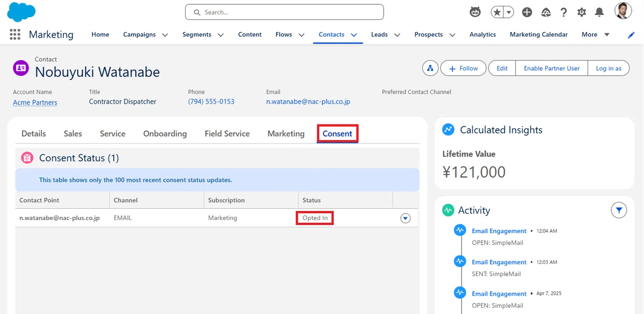This screenshot has height=314, width=644.
Task: Expand the Contacts nav dropdown chevron
Action: click(354, 35)
